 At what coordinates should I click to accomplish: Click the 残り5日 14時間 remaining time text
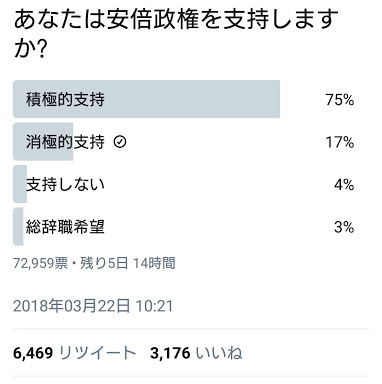pos(128,263)
